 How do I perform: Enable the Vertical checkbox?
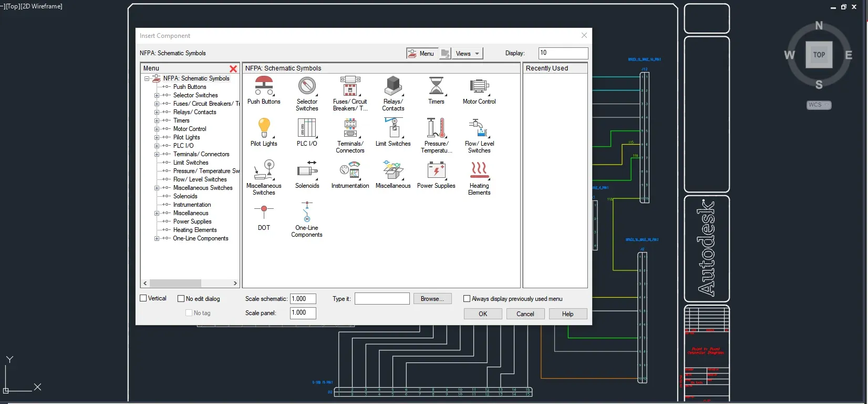tap(143, 298)
